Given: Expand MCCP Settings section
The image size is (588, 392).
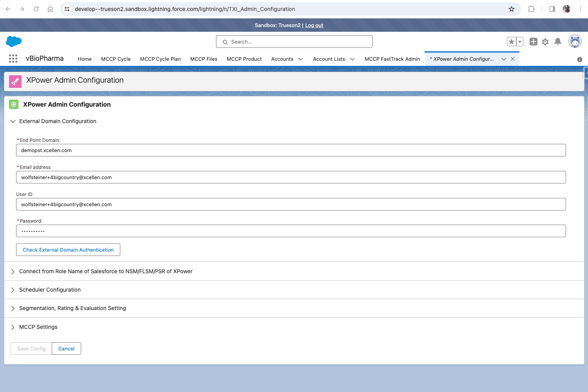Looking at the screenshot, I should (13, 327).
